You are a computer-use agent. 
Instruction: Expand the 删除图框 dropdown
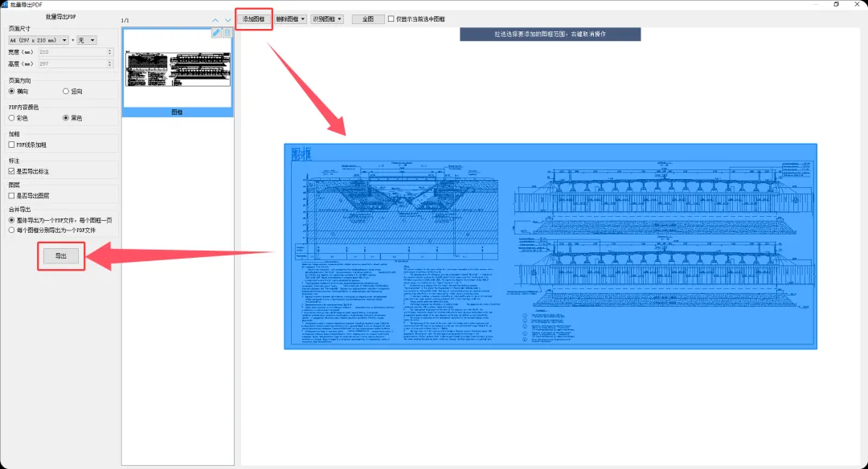pos(290,18)
